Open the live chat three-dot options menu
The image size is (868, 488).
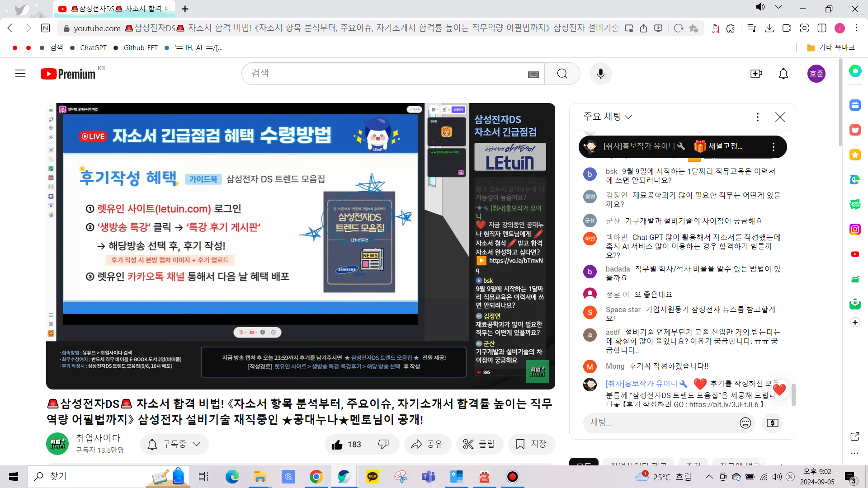757,117
